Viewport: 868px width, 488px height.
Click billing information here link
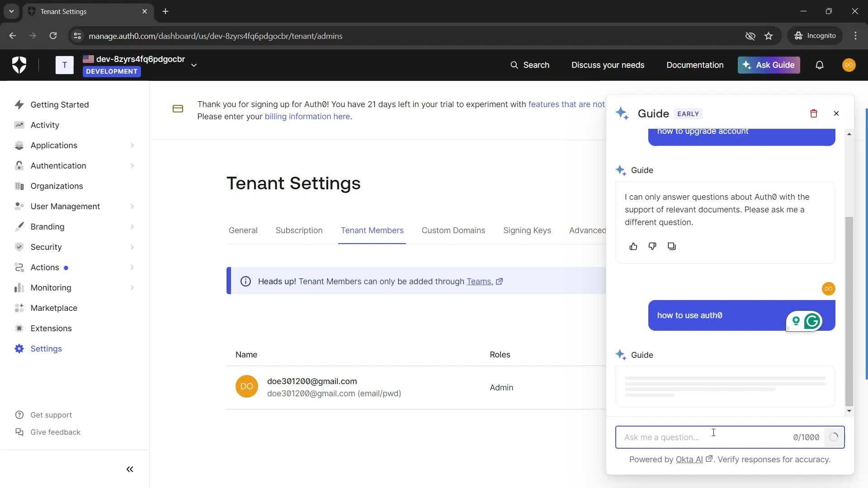(x=307, y=117)
